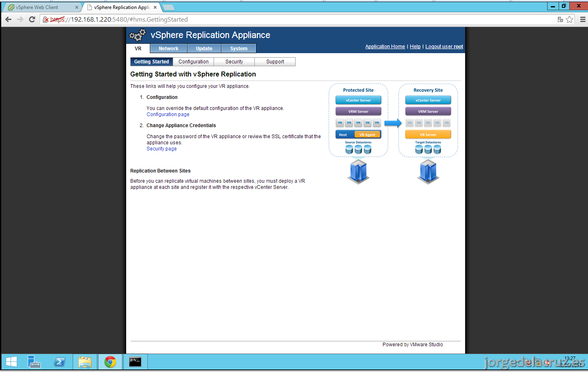This screenshot has height=372, width=588.
Task: Log out via Logout user root
Action: (x=444, y=47)
